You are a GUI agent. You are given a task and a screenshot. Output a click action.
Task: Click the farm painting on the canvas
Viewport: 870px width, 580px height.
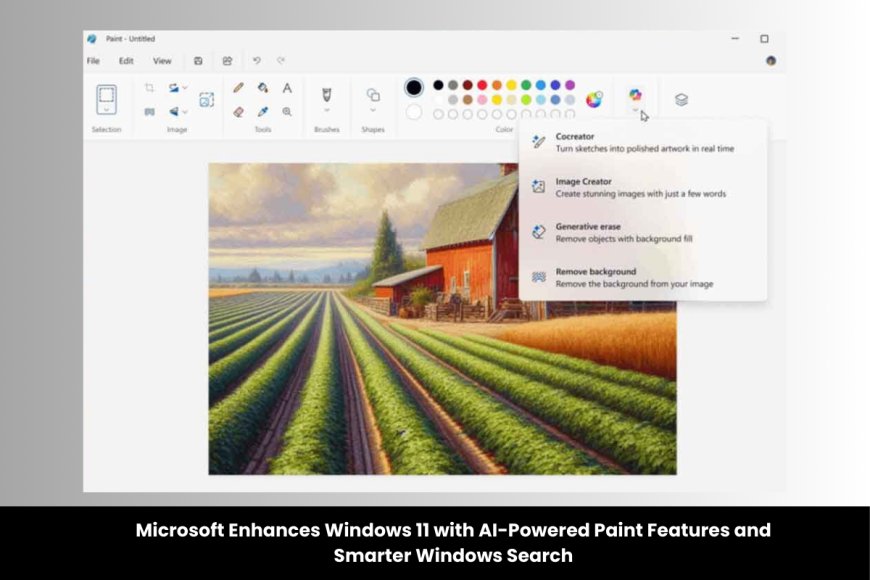click(x=442, y=319)
